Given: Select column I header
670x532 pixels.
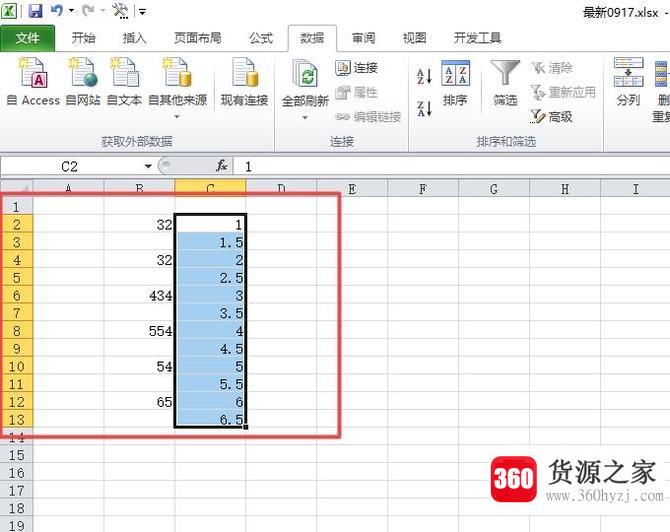Looking at the screenshot, I should click(x=635, y=188).
